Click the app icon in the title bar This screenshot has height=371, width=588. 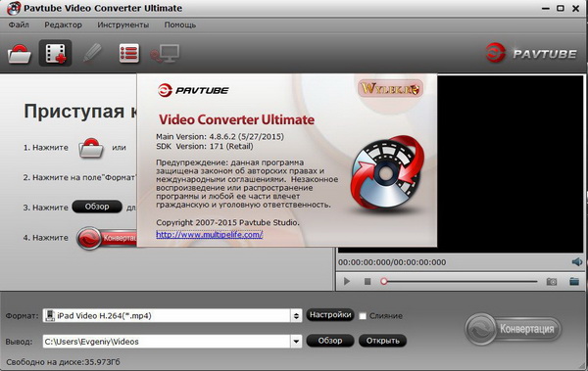14,8
